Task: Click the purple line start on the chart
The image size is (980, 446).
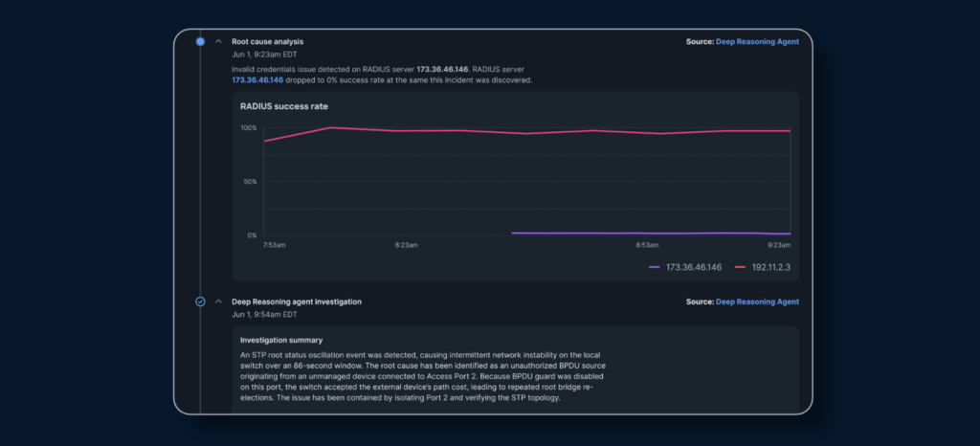Action: (513, 233)
